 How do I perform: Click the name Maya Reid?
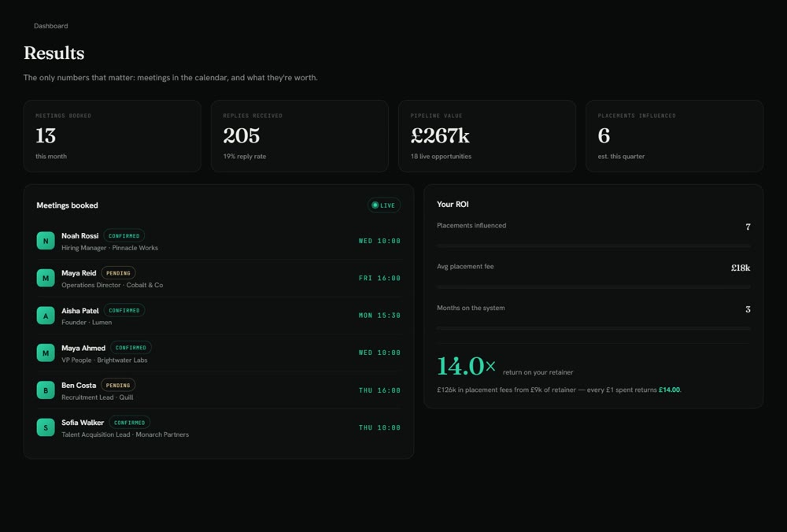pyautogui.click(x=79, y=273)
